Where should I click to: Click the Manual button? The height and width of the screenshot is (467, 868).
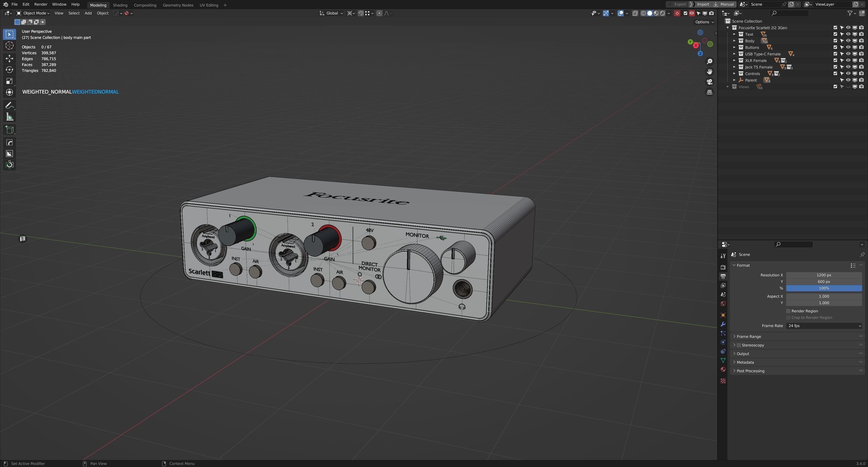pyautogui.click(x=724, y=4)
